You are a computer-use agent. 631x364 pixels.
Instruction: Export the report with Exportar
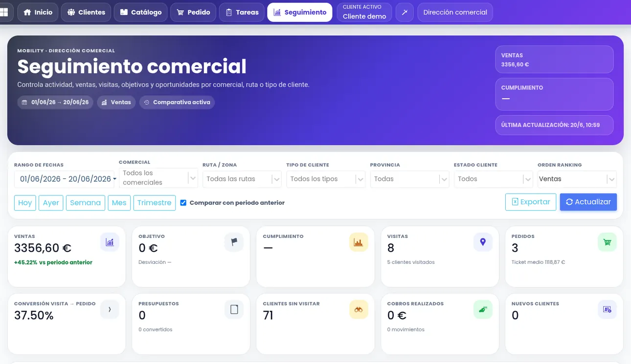(x=531, y=202)
